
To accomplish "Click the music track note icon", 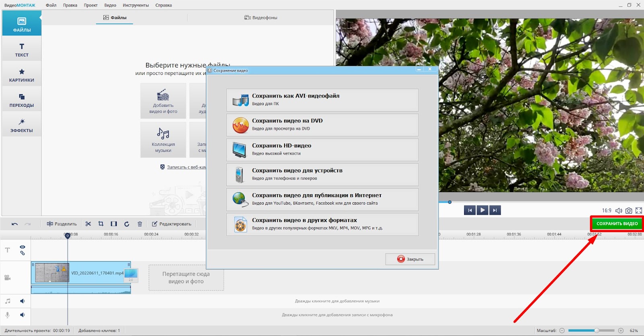I will click(x=8, y=301).
